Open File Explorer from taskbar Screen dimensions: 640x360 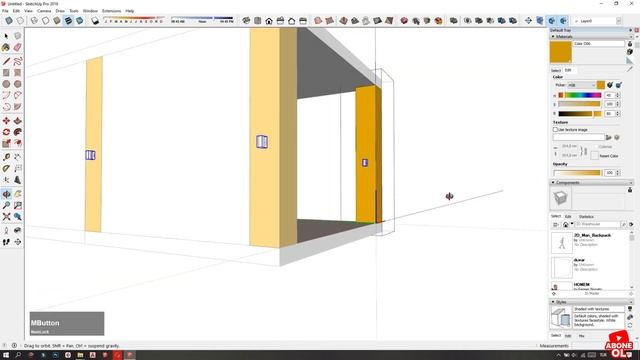click(x=80, y=355)
